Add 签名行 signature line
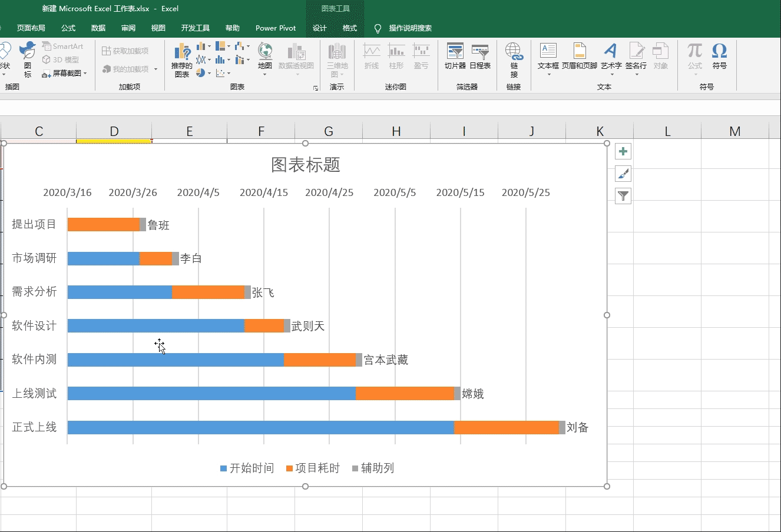781x532 pixels. [636, 56]
